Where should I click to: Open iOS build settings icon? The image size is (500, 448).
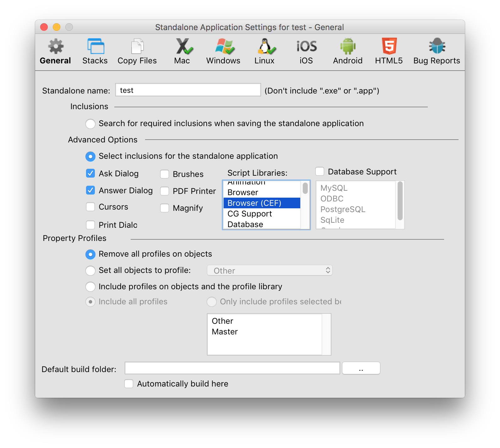(x=307, y=46)
